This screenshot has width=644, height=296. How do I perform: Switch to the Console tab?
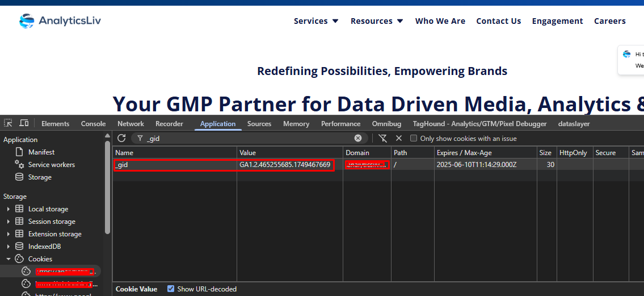[93, 124]
